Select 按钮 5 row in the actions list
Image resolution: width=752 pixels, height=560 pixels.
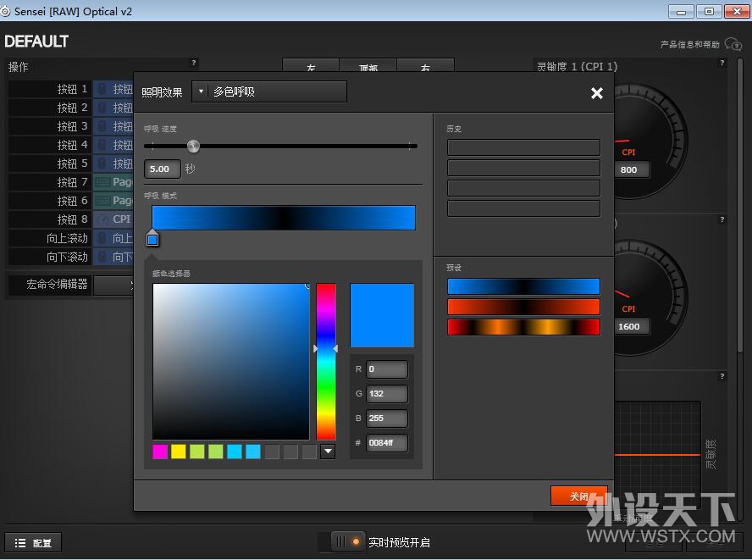[70, 164]
